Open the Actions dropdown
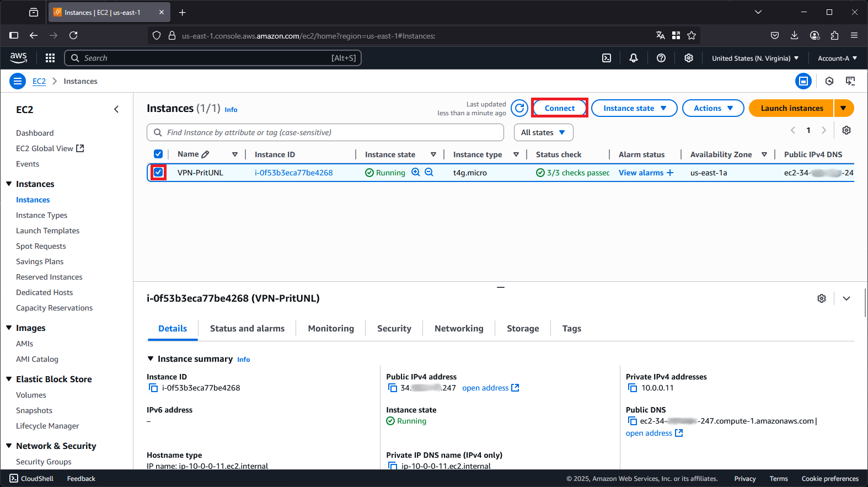The image size is (868, 487). (x=713, y=108)
